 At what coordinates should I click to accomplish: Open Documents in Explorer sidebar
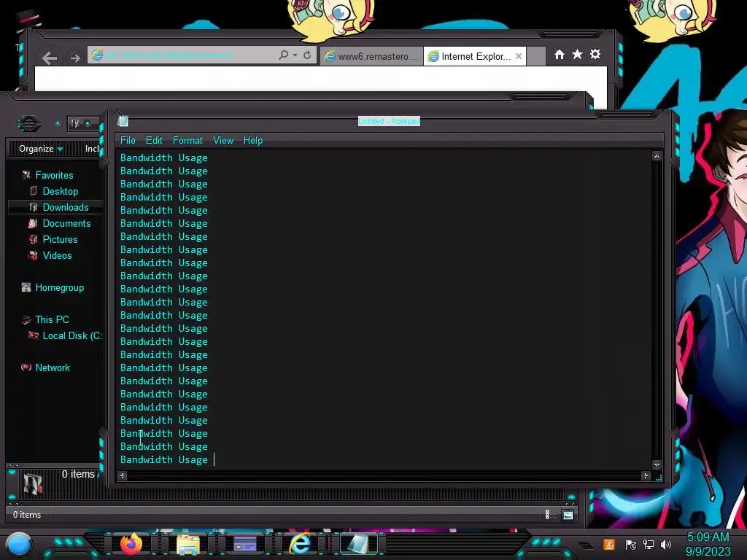coord(66,223)
